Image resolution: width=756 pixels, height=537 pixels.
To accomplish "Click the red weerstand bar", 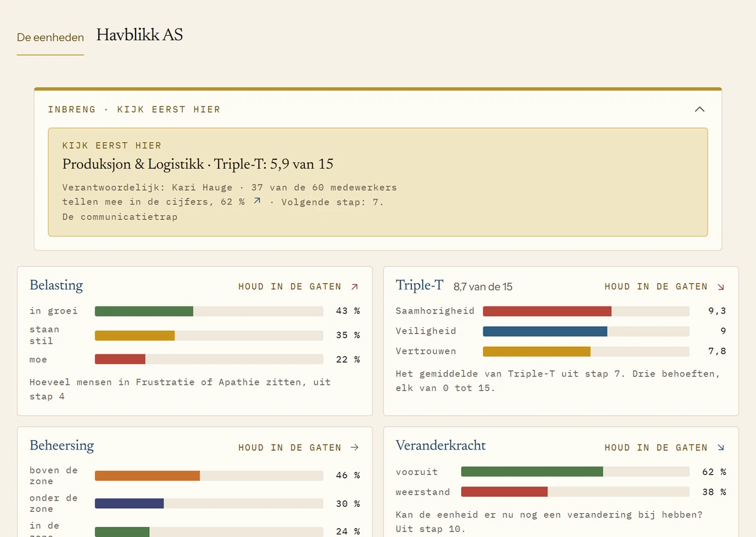I will 505,492.
